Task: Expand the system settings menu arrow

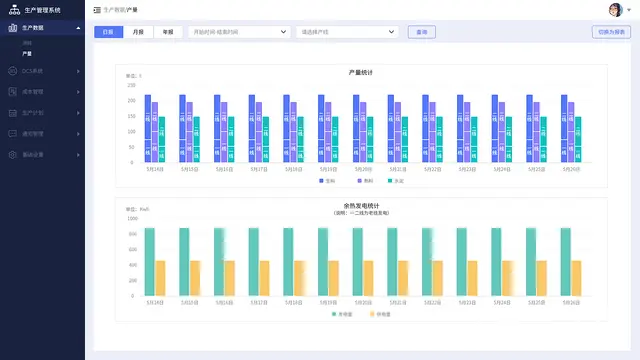Action: click(78, 155)
